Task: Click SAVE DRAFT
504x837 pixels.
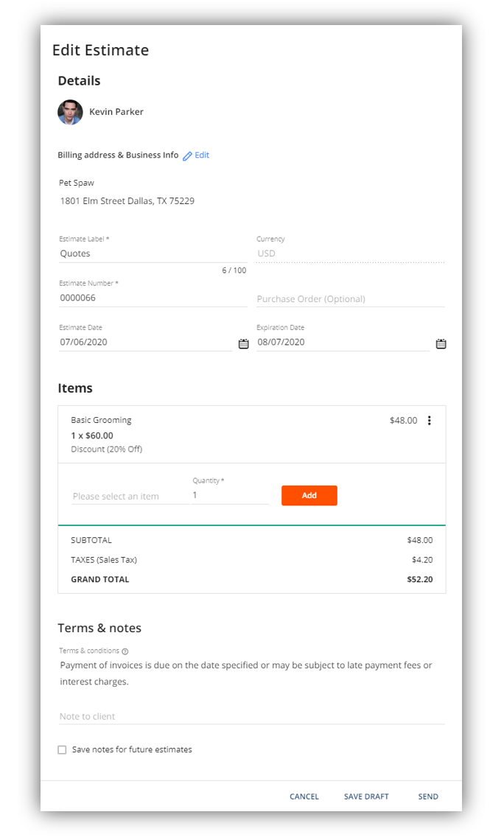Action: click(x=366, y=796)
